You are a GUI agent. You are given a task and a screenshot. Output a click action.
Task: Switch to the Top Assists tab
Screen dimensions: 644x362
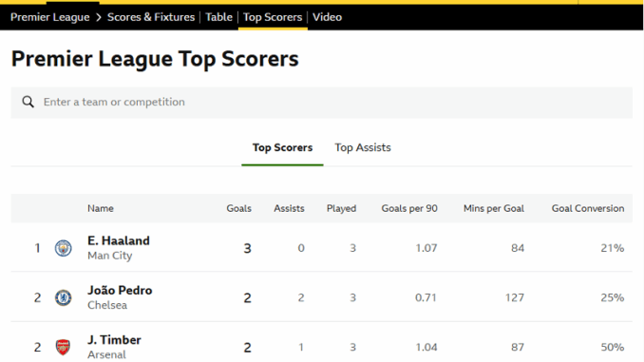pyautogui.click(x=363, y=147)
